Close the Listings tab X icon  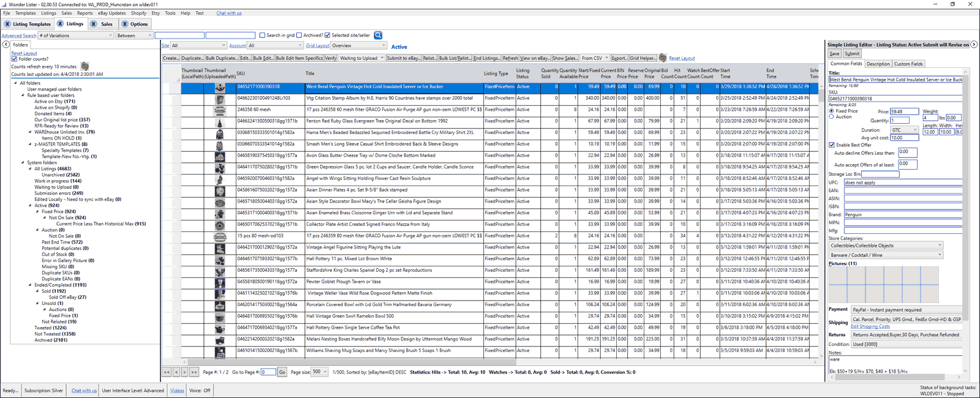tap(61, 24)
